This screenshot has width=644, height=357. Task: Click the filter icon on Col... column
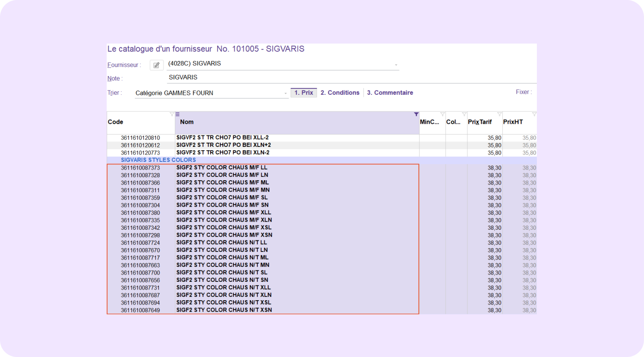tap(464, 114)
